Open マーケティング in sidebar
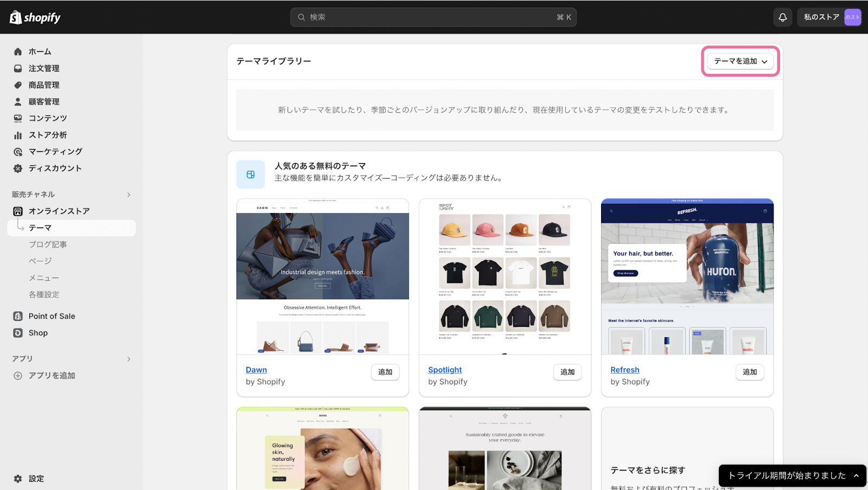This screenshot has width=868, height=490. tap(55, 152)
